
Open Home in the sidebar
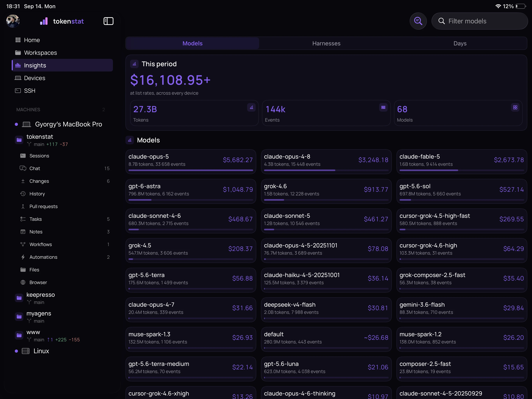[62, 40]
